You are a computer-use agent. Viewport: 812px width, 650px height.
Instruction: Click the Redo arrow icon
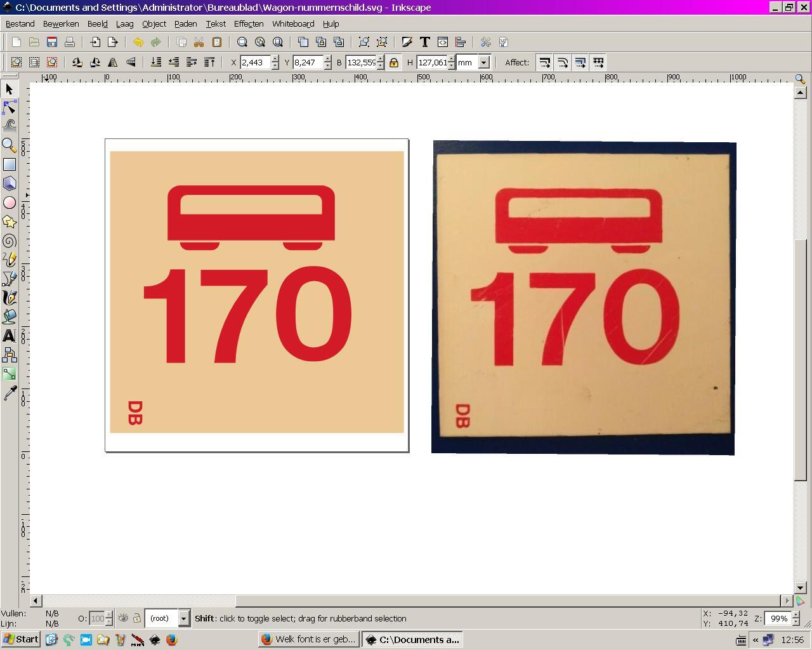point(156,42)
